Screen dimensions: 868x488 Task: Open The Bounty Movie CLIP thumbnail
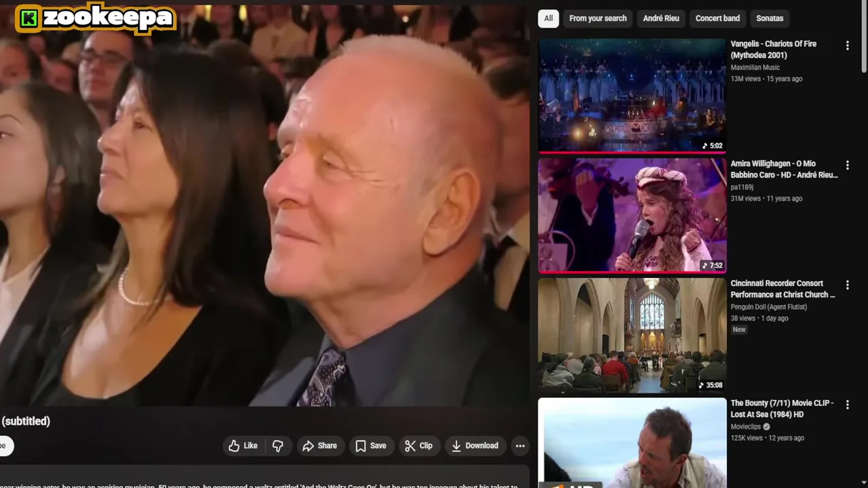632,443
